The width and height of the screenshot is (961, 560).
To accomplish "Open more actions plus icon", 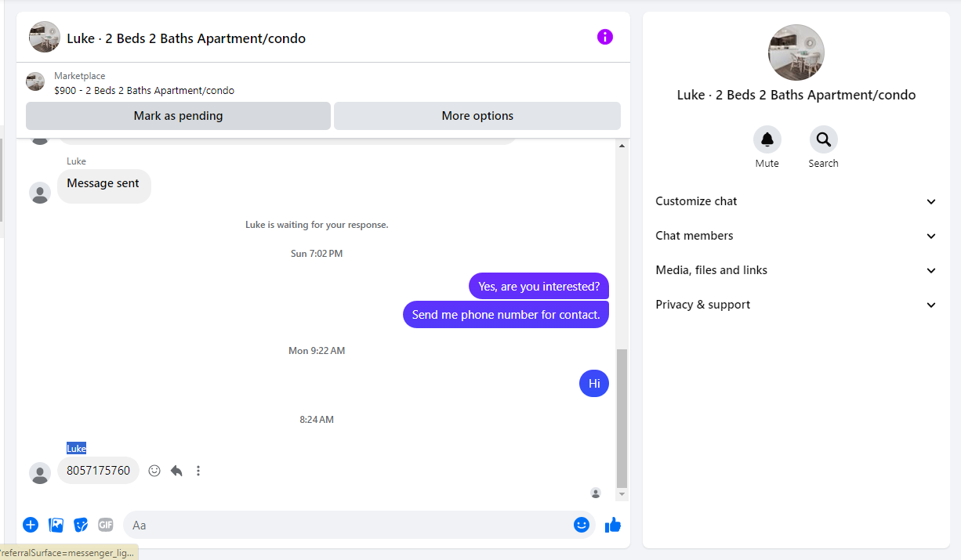I will pos(31,525).
